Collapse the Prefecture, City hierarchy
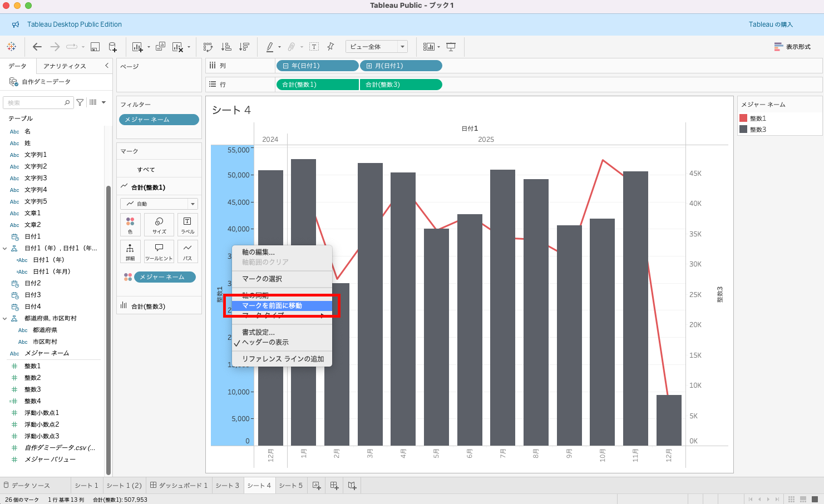The image size is (824, 504). point(6,319)
